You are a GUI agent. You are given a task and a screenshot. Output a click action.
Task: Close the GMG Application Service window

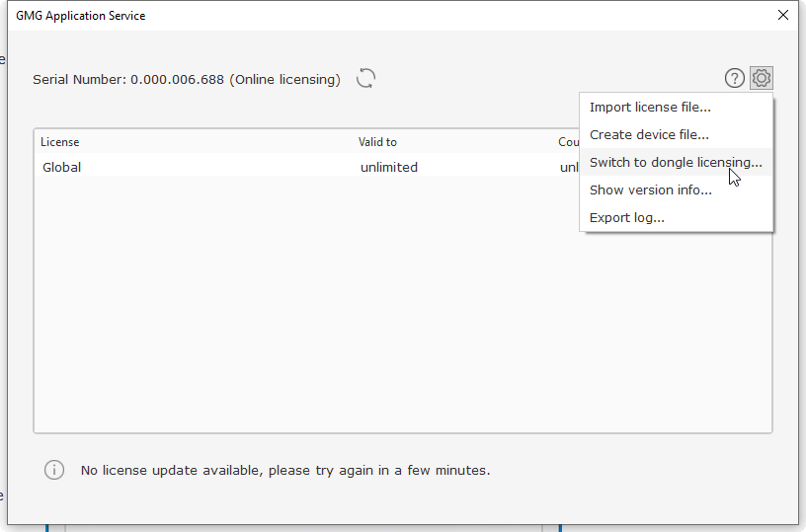[783, 16]
